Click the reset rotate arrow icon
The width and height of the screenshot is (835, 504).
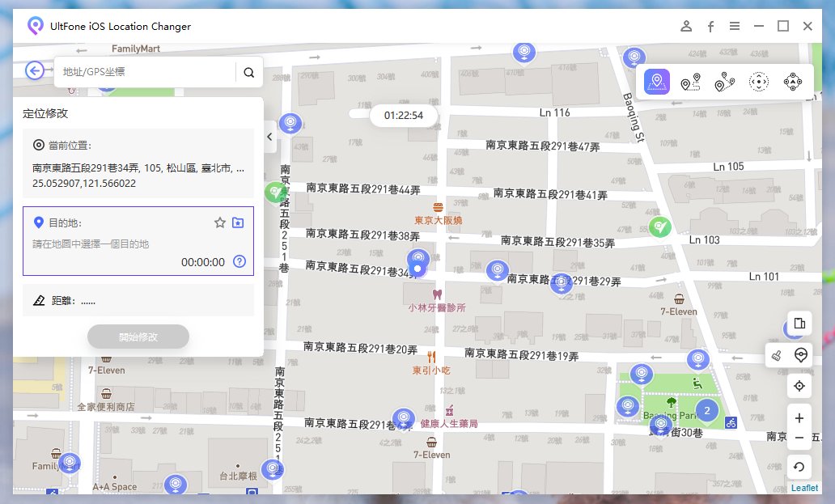(799, 467)
